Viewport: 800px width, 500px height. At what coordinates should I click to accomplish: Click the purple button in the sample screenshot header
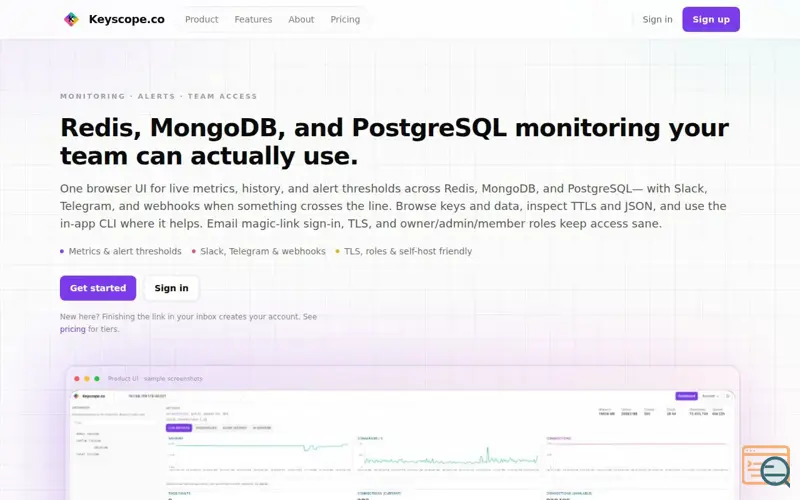686,396
